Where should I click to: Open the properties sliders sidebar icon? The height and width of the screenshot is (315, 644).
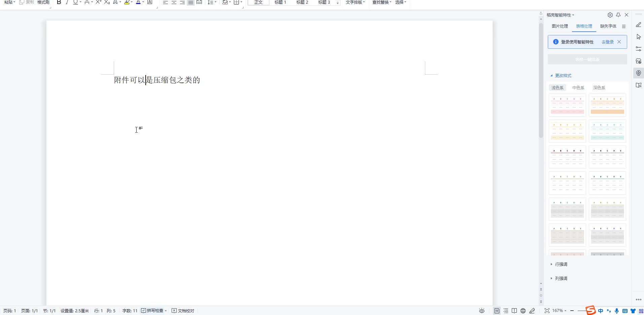coord(638,49)
